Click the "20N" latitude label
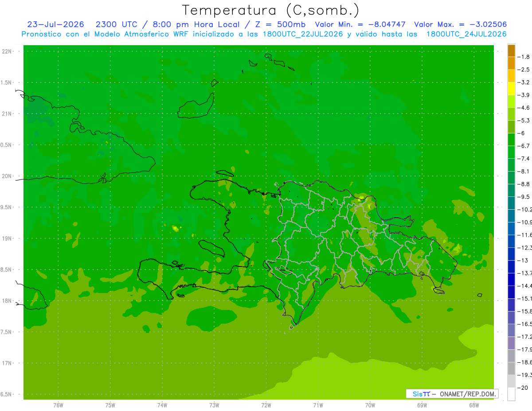 pos(7,176)
